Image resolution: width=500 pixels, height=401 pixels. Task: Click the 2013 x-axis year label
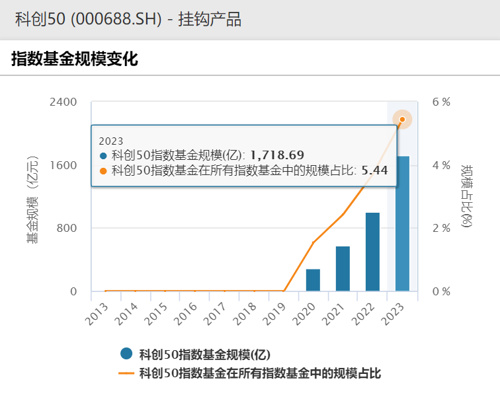coord(96,314)
